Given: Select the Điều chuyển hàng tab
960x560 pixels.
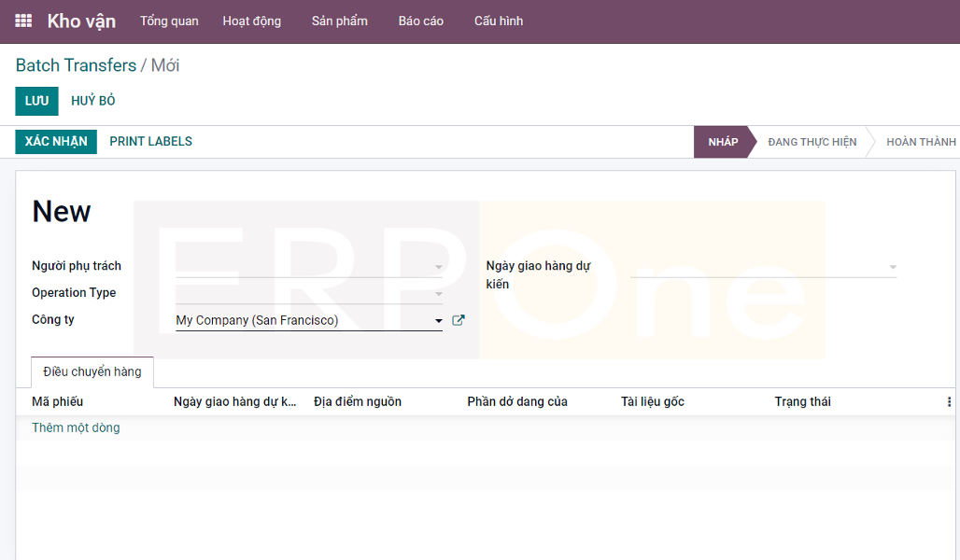Looking at the screenshot, I should click(92, 371).
